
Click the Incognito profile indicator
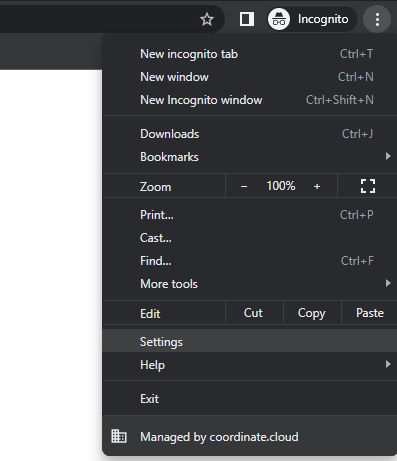[312, 19]
